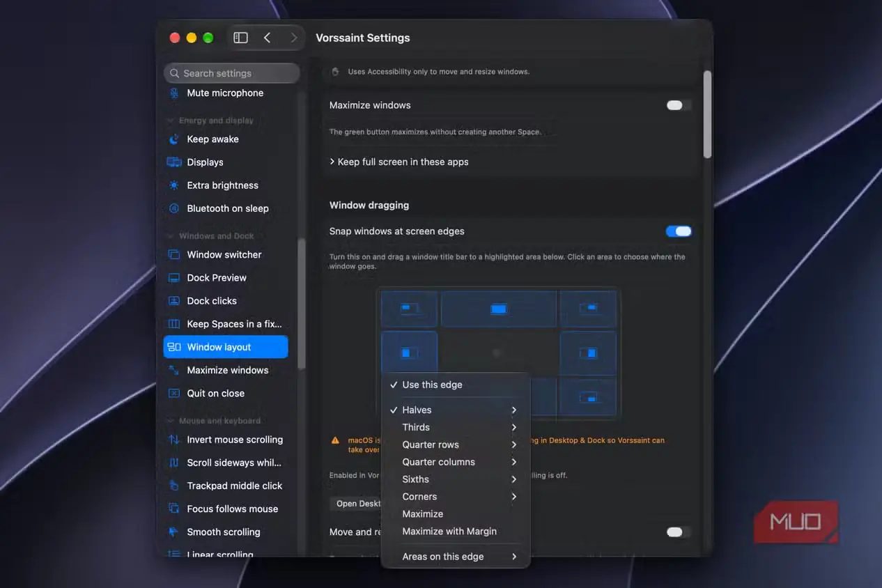Enable the Maximize windows switch
882x588 pixels.
pos(679,105)
